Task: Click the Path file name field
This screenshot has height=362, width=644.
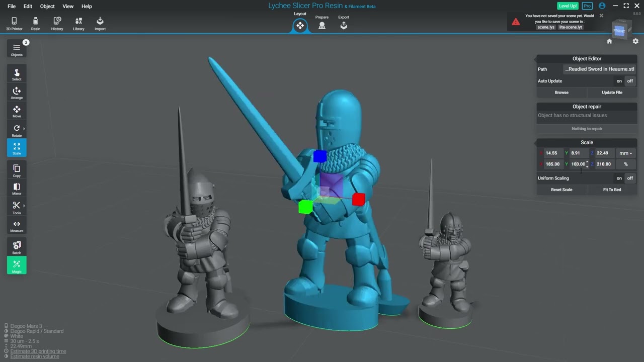Action: coord(599,69)
